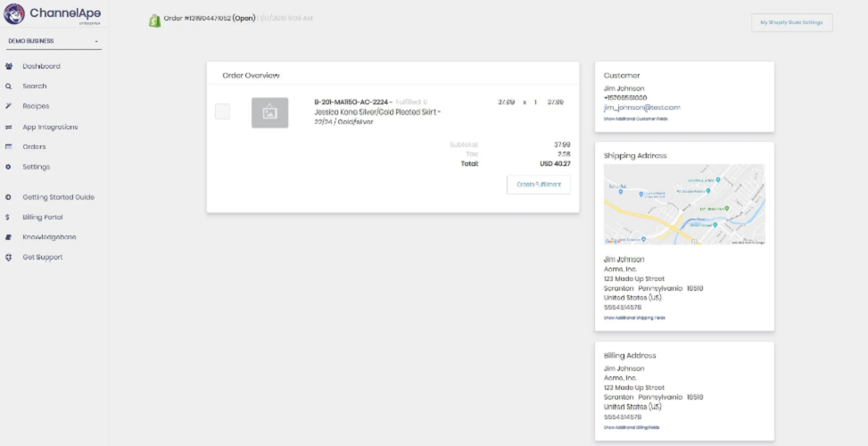The height and width of the screenshot is (446, 868).
Task: Click the customer phone number +15705551000
Action: click(625, 98)
